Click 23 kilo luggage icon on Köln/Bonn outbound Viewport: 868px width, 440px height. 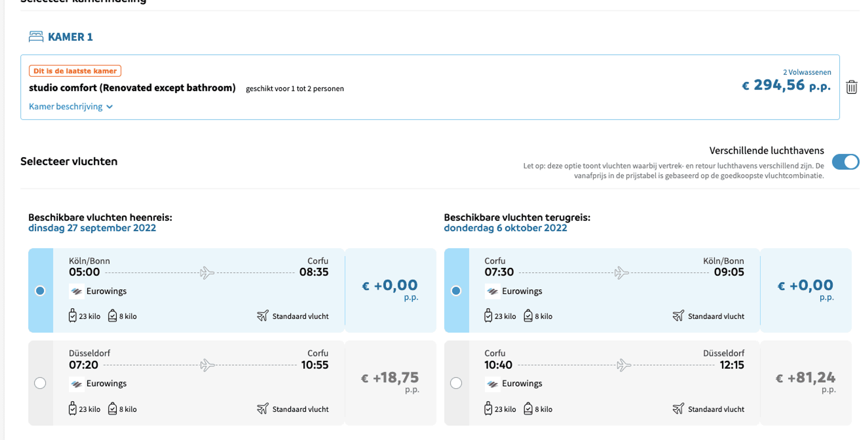pyautogui.click(x=72, y=316)
